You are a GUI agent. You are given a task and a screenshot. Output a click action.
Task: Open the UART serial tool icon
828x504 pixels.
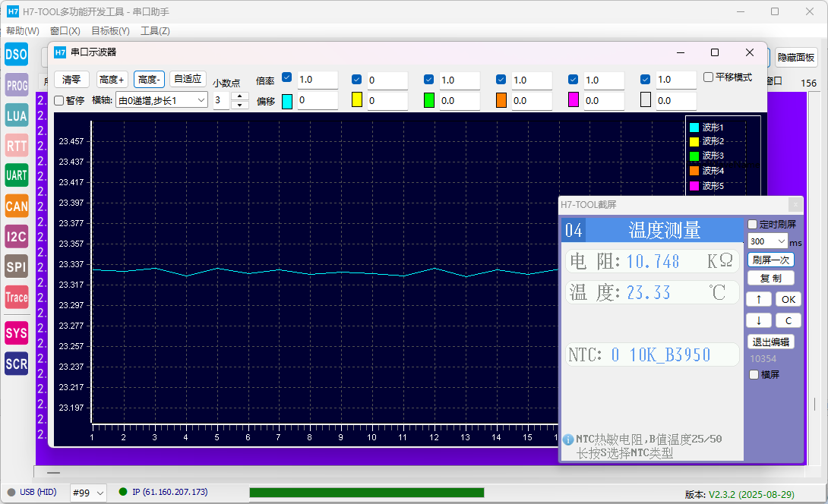pos(17,175)
